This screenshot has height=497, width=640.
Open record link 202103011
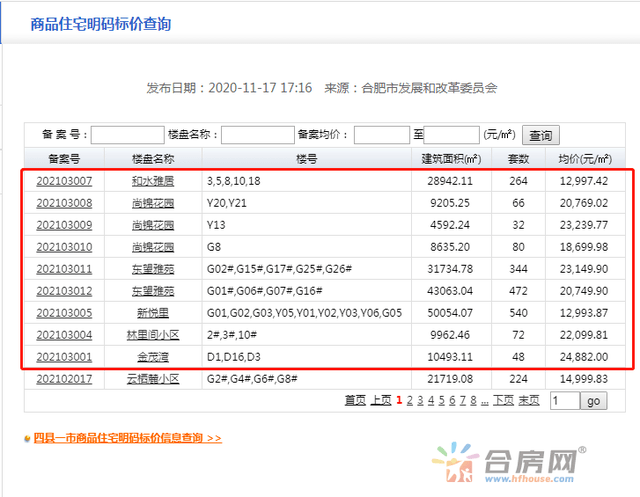tap(64, 269)
